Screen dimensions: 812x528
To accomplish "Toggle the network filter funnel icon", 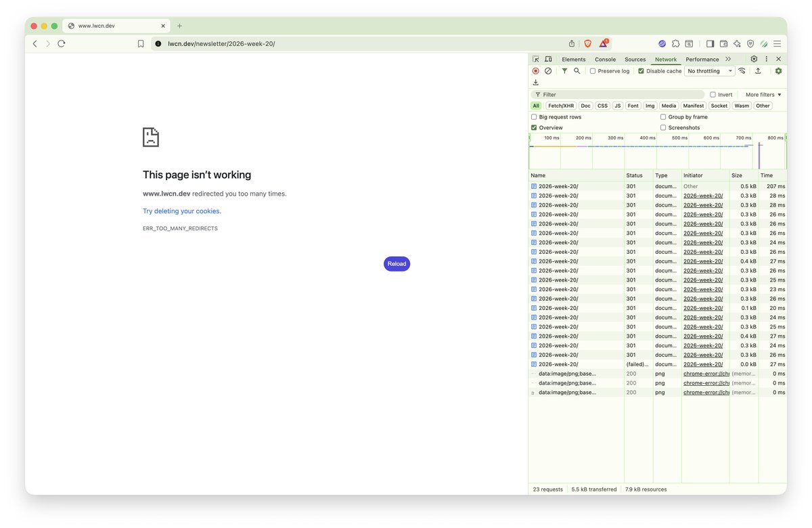I will (x=564, y=71).
